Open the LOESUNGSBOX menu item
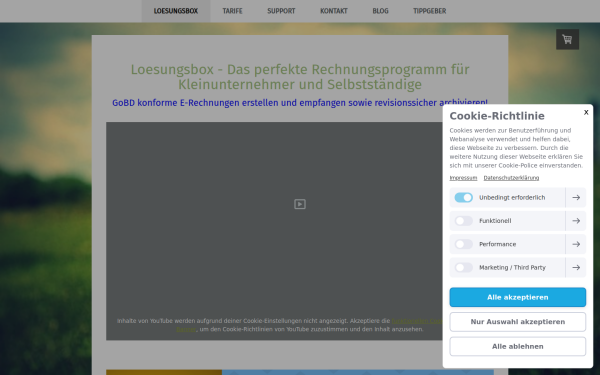This screenshot has width=600, height=375. coord(176,11)
